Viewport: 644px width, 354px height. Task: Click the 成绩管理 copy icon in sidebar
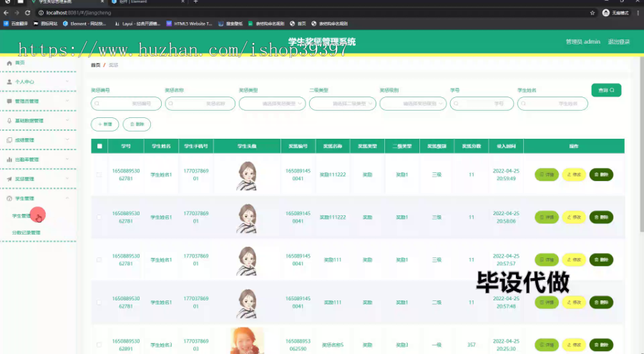coord(9,140)
